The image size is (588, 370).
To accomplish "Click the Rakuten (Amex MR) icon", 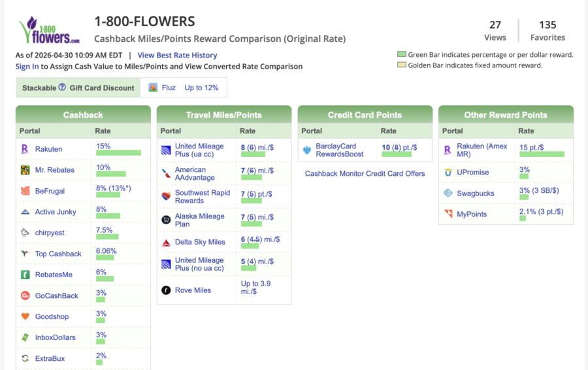I will [448, 150].
